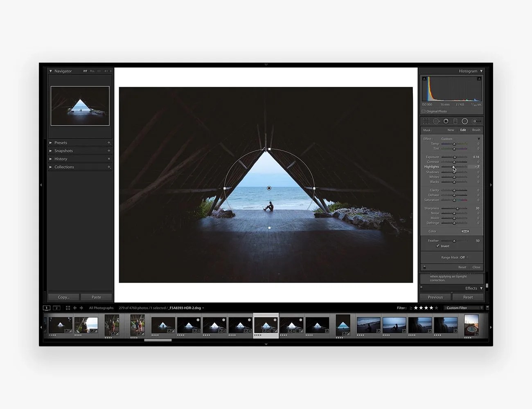Viewport: 532px width, 409px height.
Task: Switch mask mode to Brush
Action: (476, 130)
